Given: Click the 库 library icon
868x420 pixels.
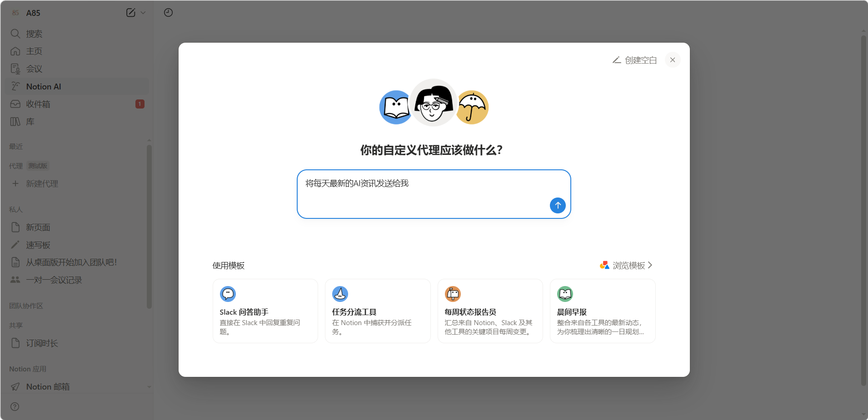Looking at the screenshot, I should click(x=15, y=122).
